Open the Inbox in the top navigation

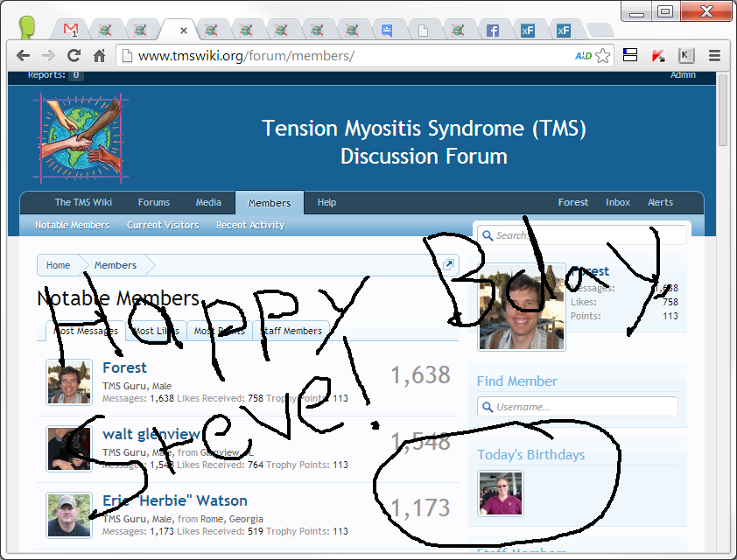tap(618, 202)
